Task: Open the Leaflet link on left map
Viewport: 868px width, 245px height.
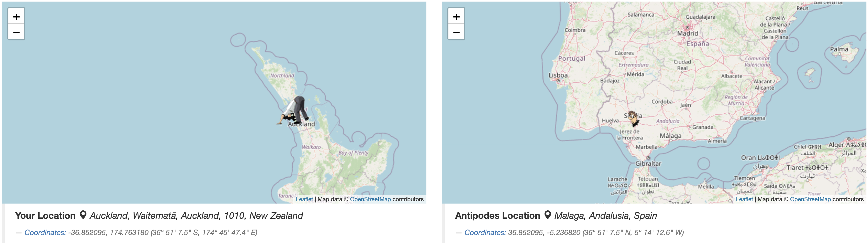Action: pos(304,199)
